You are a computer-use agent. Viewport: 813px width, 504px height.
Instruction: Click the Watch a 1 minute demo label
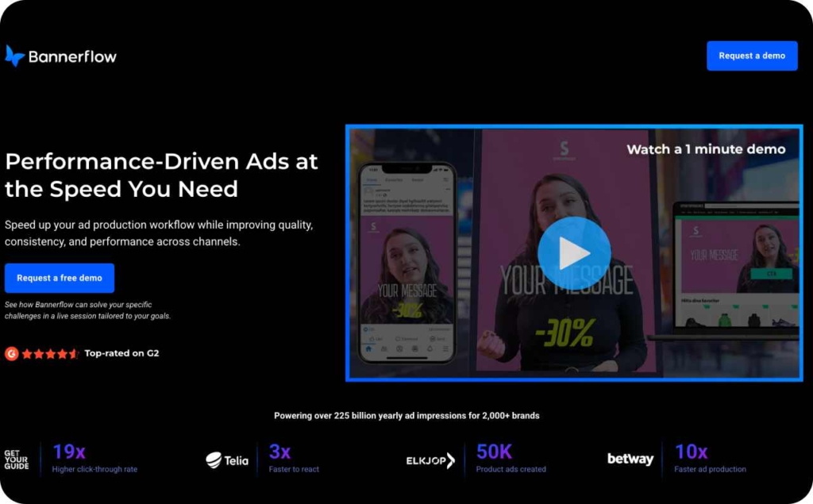click(x=706, y=149)
